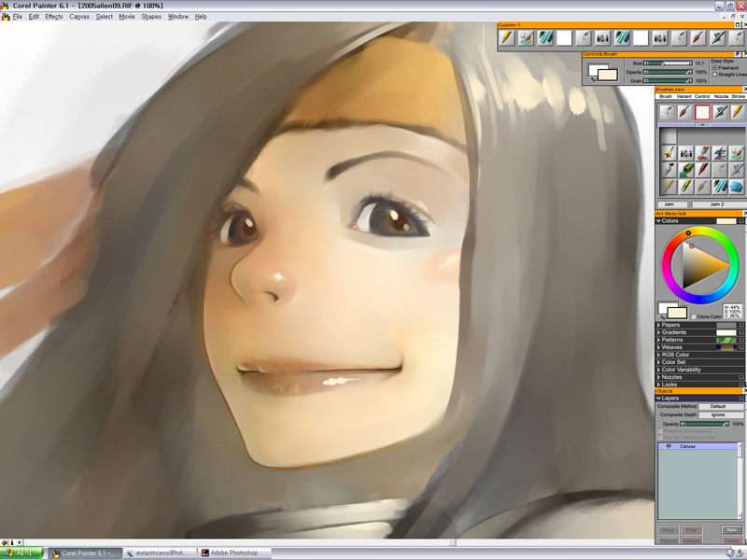Open the Nozzle menu in Brushes palette
Screen dimensions: 747x560
tap(720, 96)
